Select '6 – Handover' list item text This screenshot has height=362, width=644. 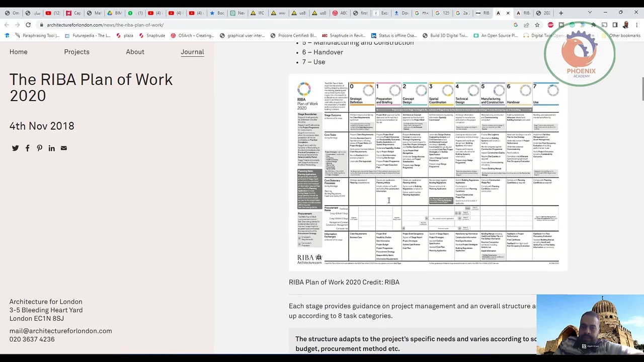point(323,52)
